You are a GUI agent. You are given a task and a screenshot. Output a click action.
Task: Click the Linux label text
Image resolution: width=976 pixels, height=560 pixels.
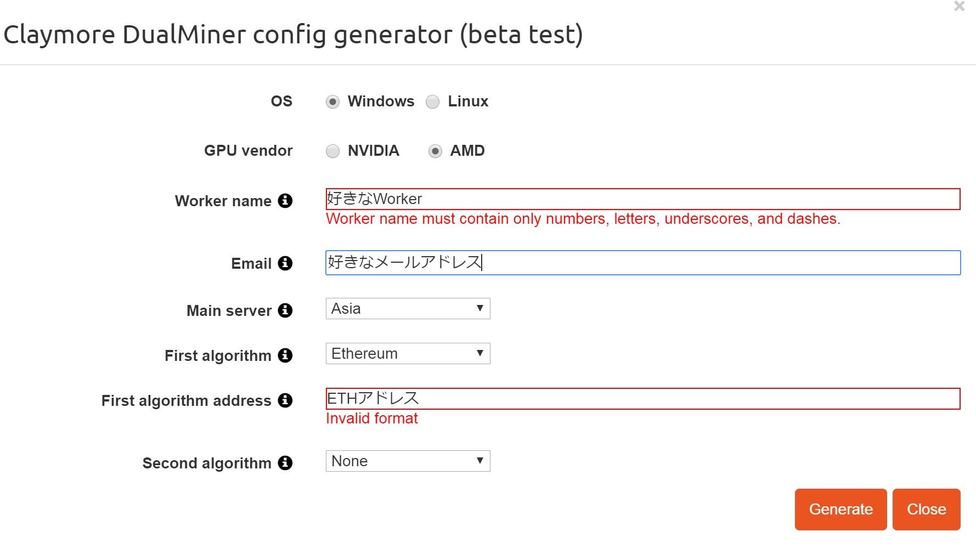click(x=468, y=101)
